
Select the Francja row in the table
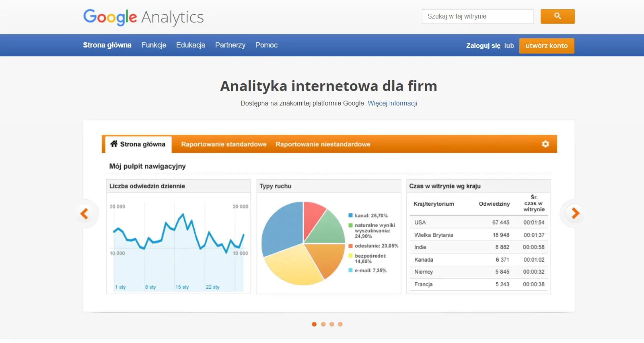(x=479, y=284)
